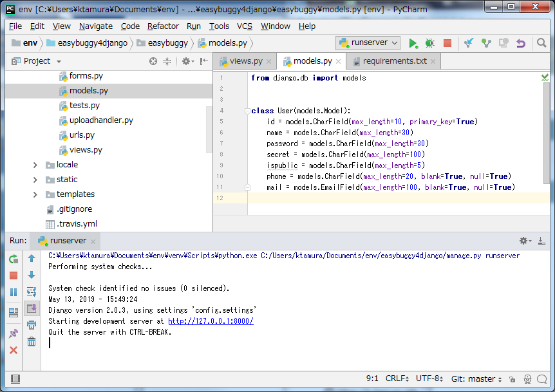Screen dimensions: 555x392
Task: Hide the Project tool window
Action: coord(204,61)
